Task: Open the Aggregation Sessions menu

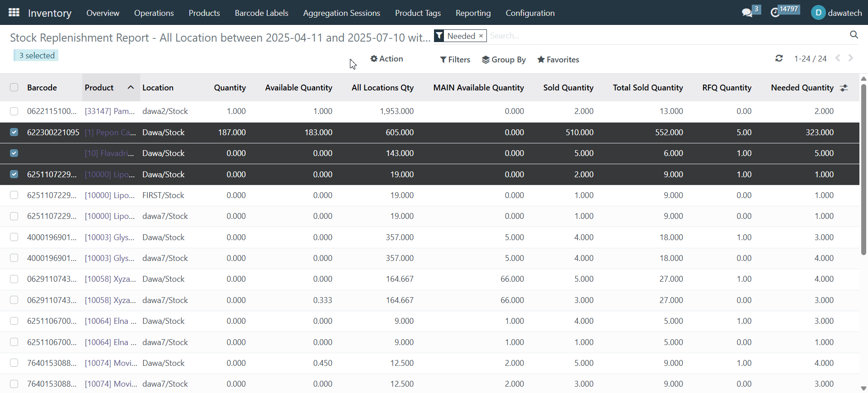Action: (341, 13)
